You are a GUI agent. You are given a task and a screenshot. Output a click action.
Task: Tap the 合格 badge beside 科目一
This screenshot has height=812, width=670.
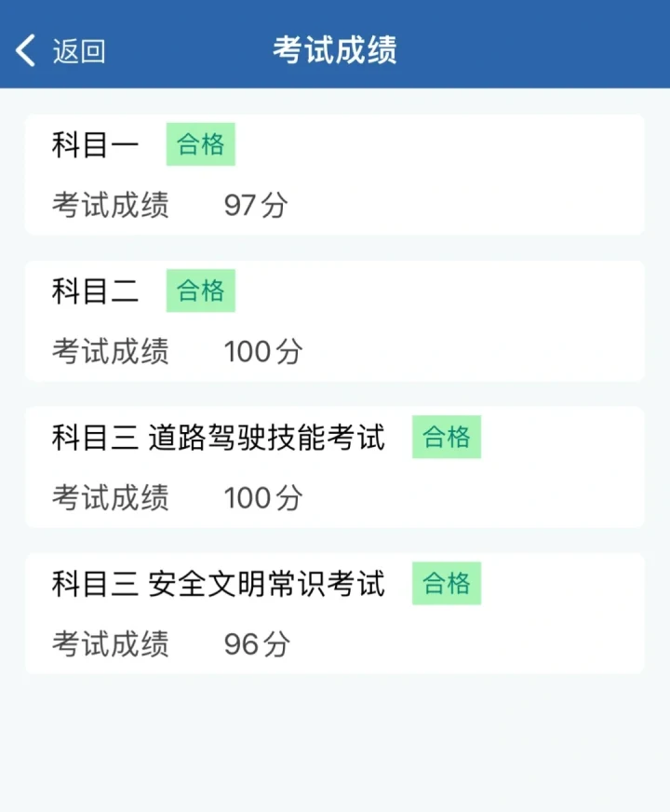(x=201, y=144)
